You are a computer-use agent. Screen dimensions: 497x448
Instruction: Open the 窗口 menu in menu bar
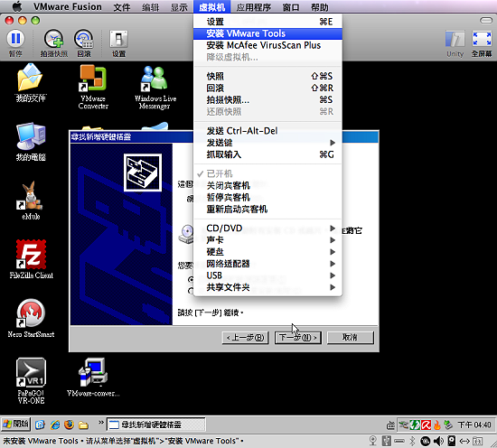click(291, 6)
